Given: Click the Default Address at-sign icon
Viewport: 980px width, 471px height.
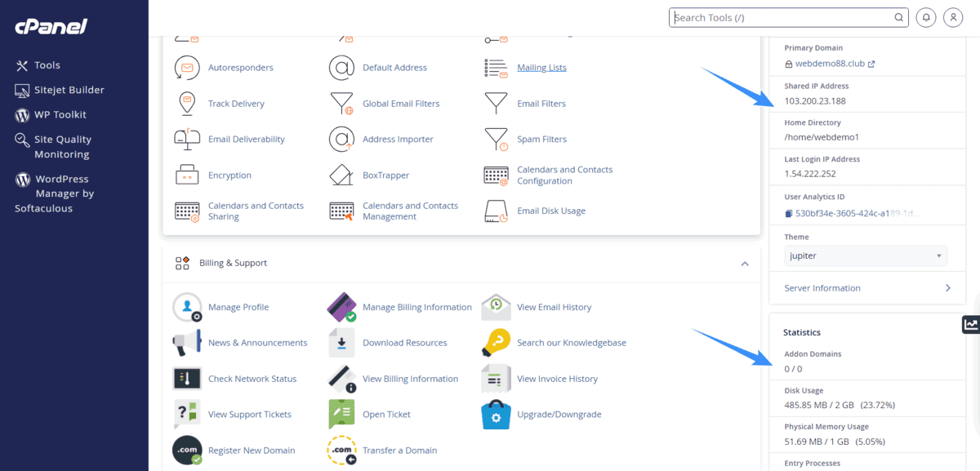Looking at the screenshot, I should (341, 68).
